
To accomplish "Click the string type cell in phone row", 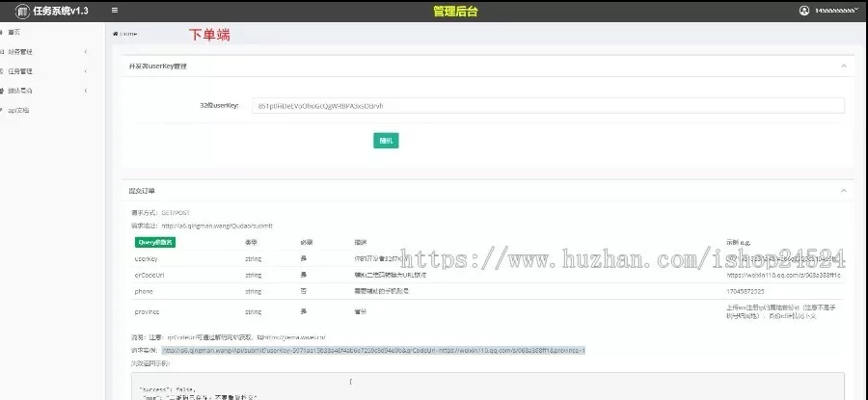I will pyautogui.click(x=253, y=291).
